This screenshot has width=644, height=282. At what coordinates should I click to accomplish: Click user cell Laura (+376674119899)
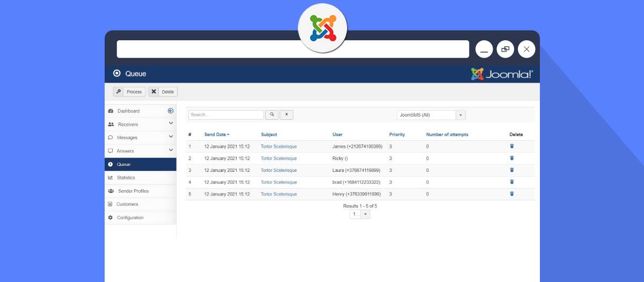pos(356,170)
